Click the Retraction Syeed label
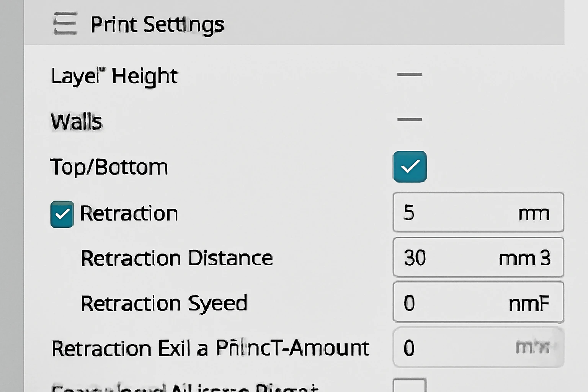This screenshot has width=588, height=392. (164, 303)
